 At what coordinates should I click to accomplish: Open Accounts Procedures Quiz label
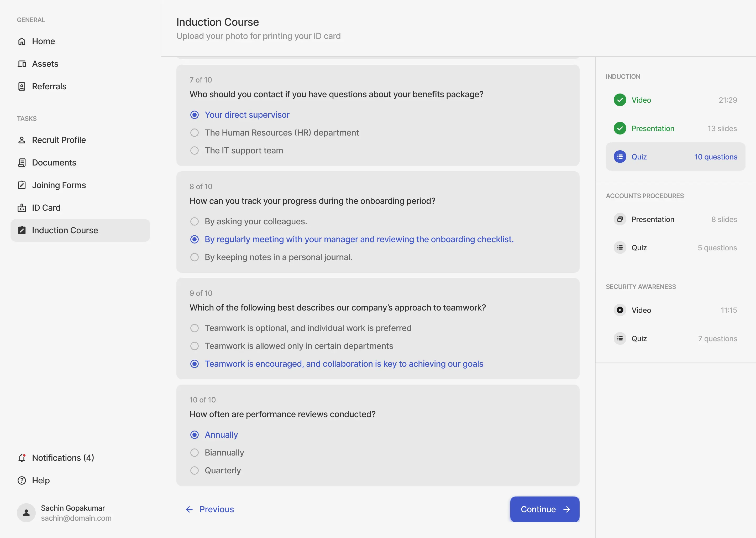coord(639,248)
